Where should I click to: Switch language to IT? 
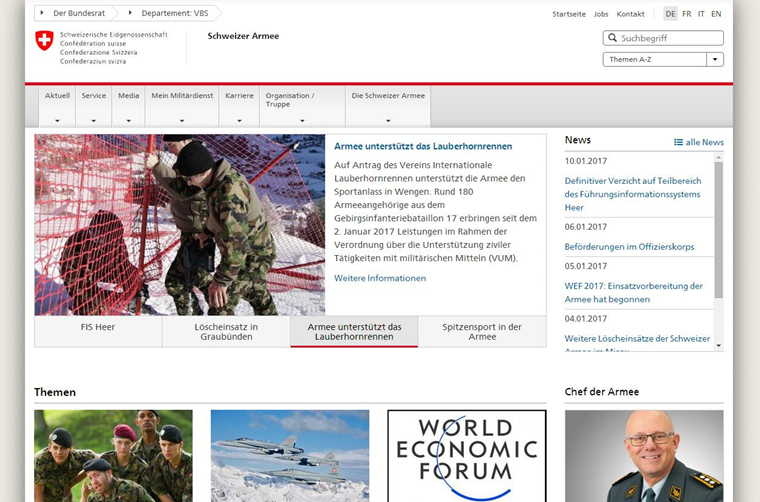point(701,14)
